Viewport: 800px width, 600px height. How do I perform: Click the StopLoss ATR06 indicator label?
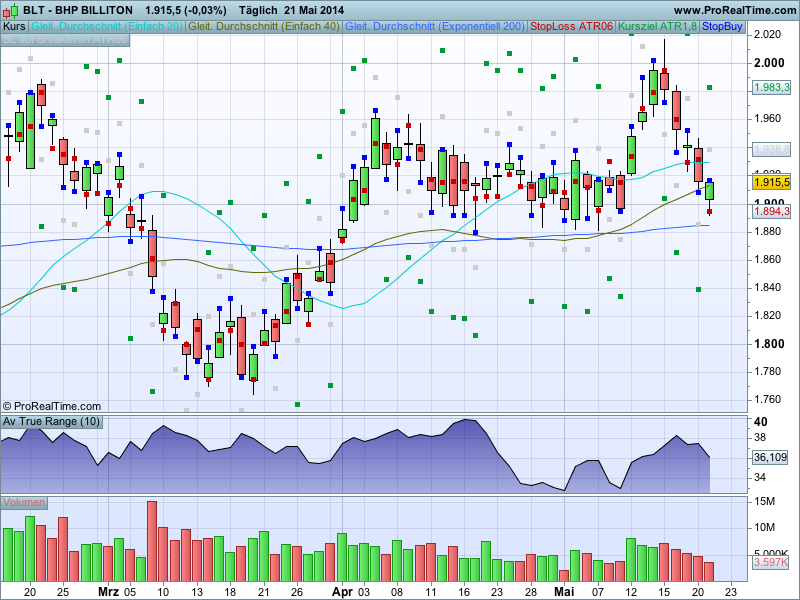pyautogui.click(x=571, y=27)
